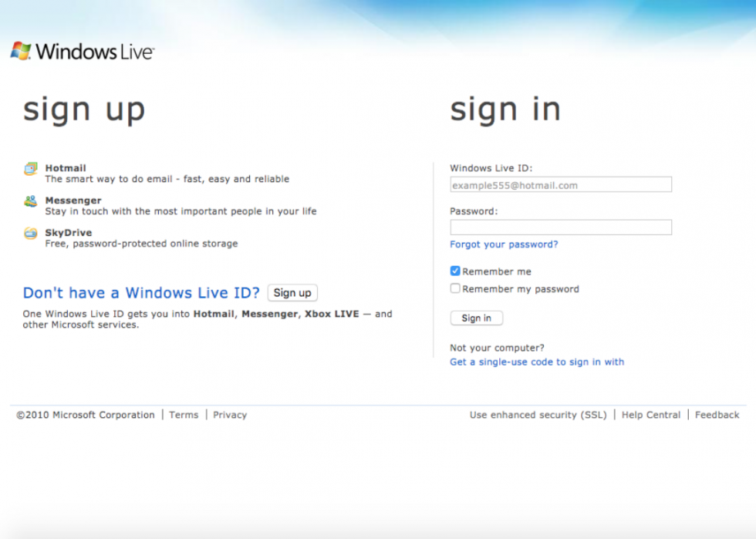The width and height of the screenshot is (756, 539).
Task: Click the 'Remember my password' label text
Action: pyautogui.click(x=521, y=289)
